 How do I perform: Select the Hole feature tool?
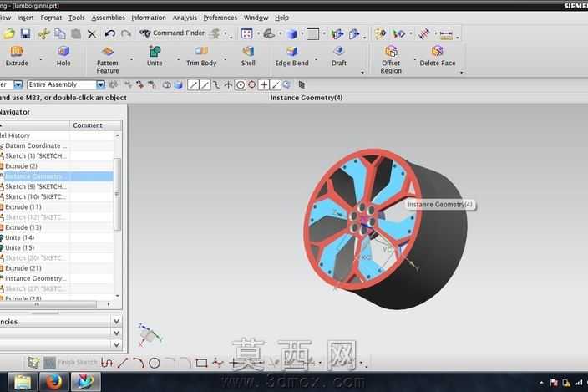point(63,56)
